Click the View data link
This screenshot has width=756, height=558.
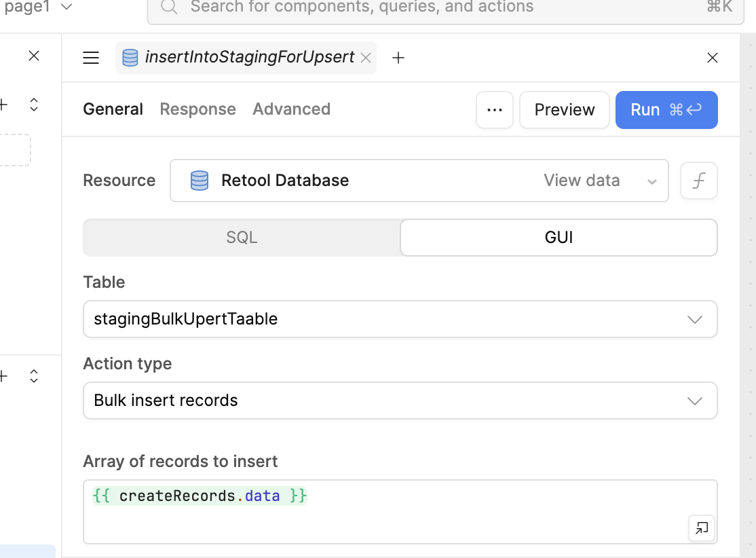pos(582,181)
